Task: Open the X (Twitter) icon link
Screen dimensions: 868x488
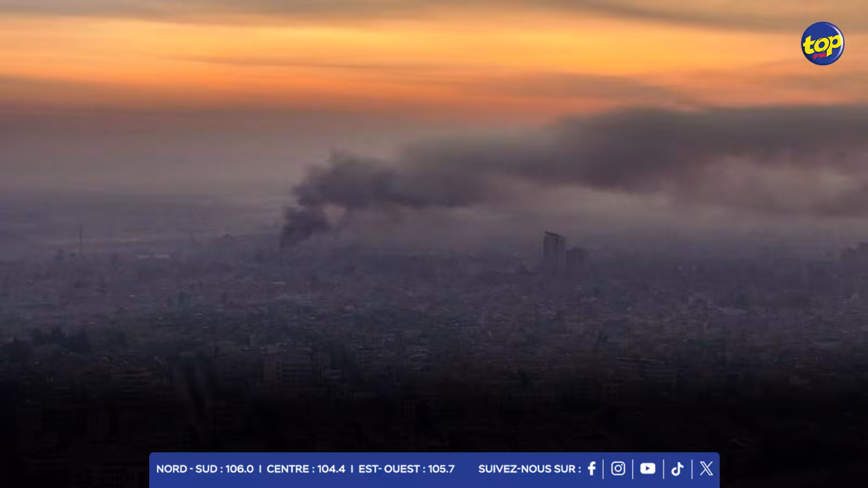Action: point(706,468)
